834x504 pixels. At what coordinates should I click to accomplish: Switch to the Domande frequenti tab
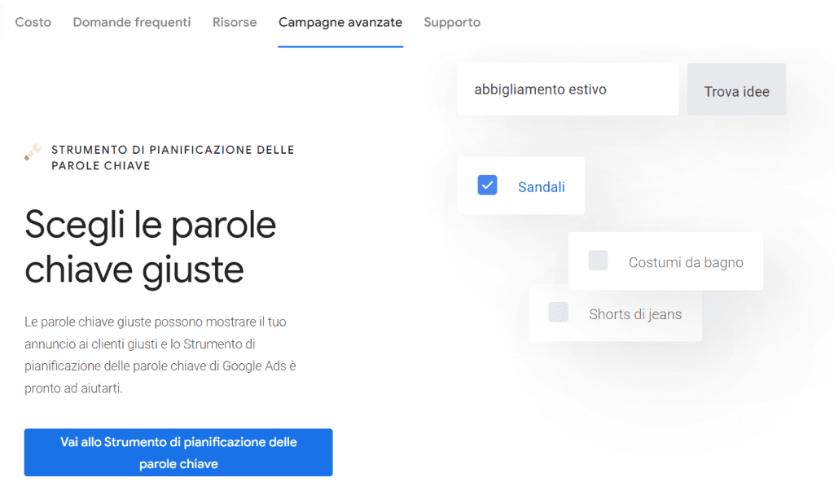[132, 22]
